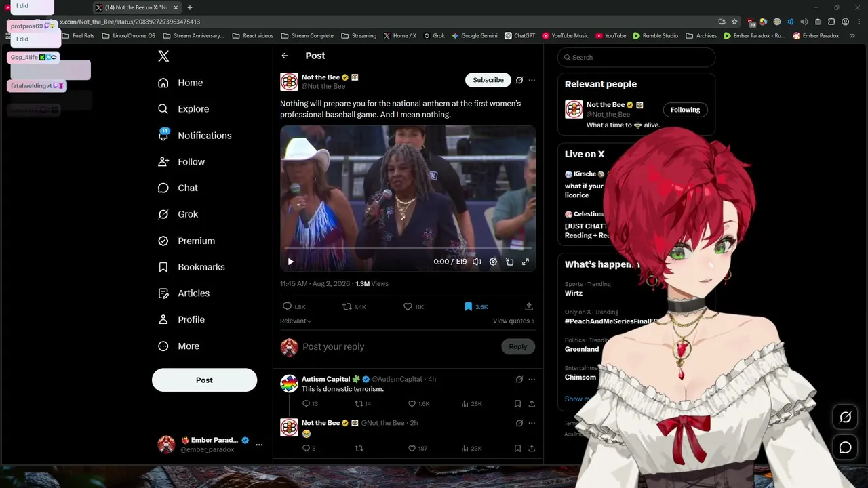Open Grok actions on main post
Viewport: 868px width, 488px height.
click(x=519, y=80)
